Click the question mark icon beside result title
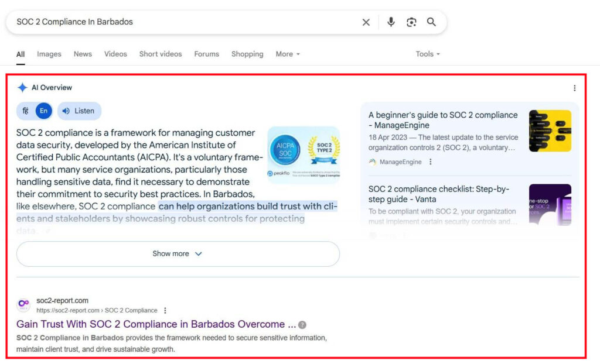The width and height of the screenshot is (600, 364). 302,325
